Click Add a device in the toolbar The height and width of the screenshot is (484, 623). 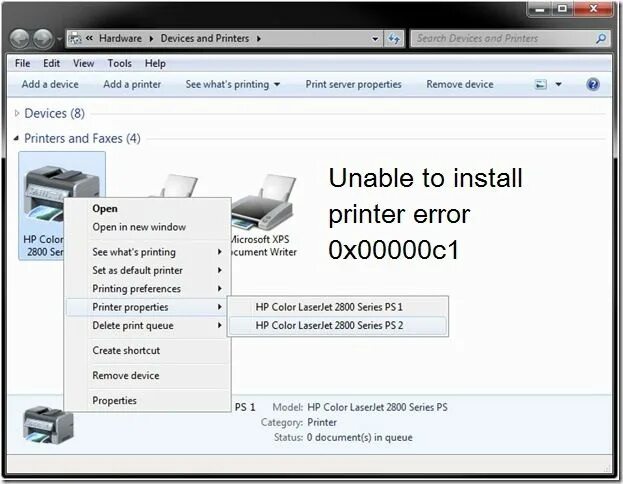tap(50, 85)
